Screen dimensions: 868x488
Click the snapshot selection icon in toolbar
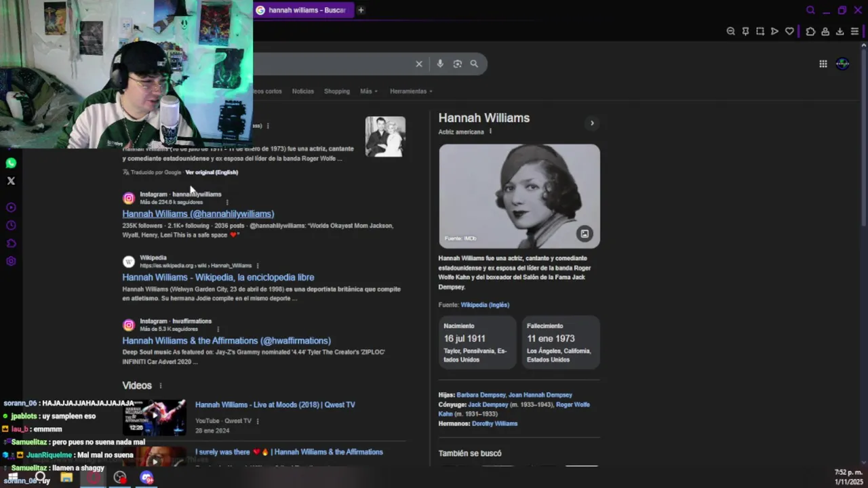coord(760,31)
